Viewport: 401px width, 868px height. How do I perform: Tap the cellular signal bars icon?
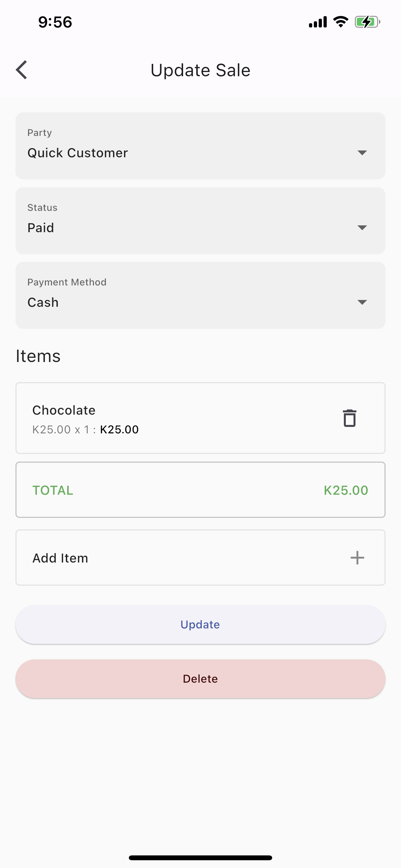click(x=318, y=22)
